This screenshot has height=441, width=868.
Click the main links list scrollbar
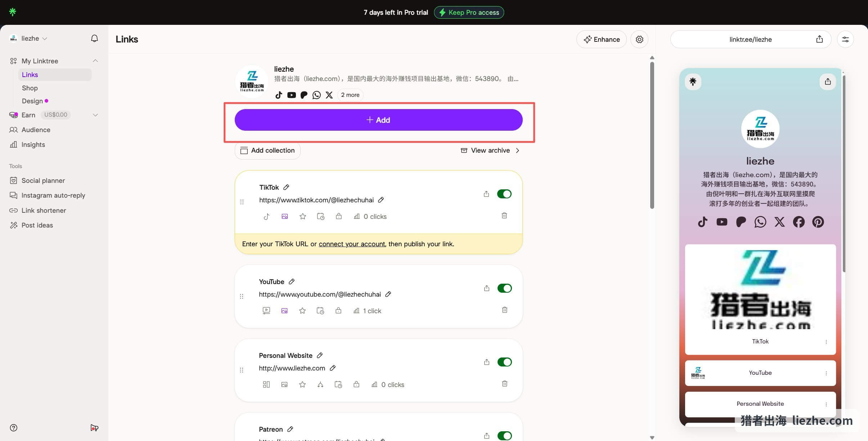coord(652,135)
